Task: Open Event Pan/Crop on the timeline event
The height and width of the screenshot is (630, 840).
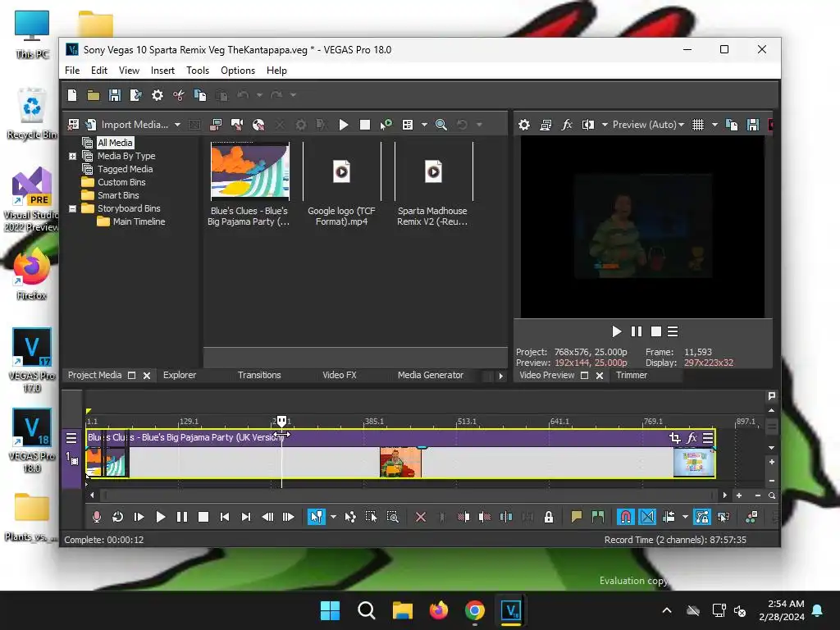Action: point(675,438)
